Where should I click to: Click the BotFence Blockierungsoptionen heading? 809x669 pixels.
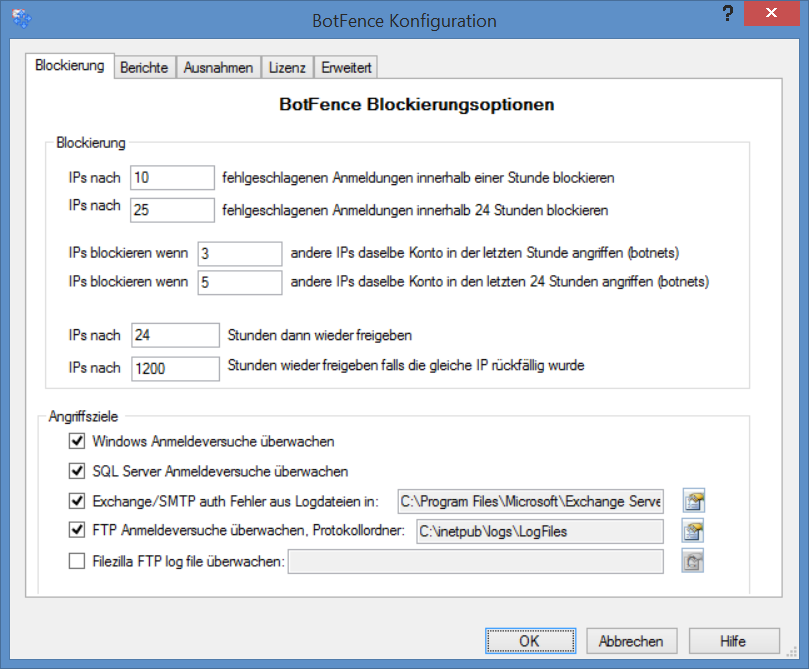point(417,105)
